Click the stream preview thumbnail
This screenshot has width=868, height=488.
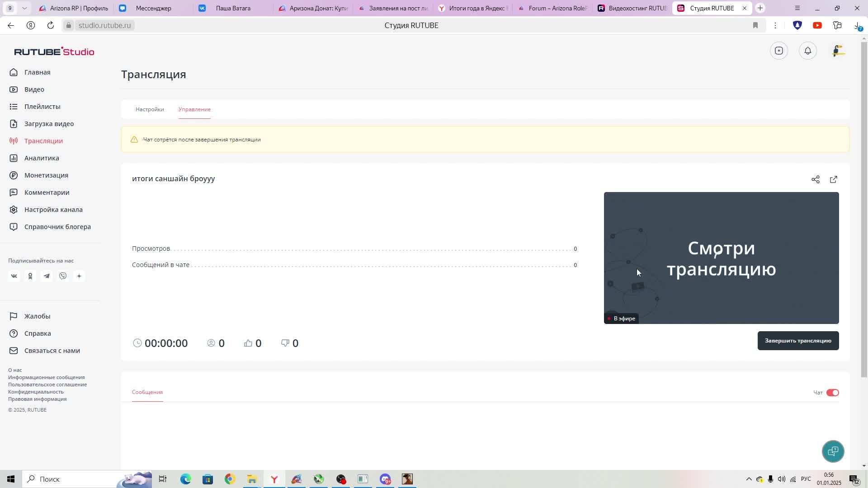[721, 258]
